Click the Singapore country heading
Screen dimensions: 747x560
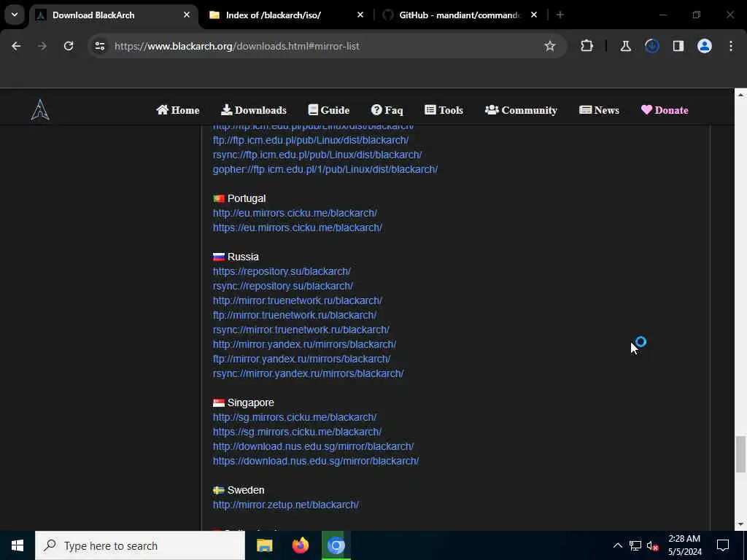coord(251,402)
